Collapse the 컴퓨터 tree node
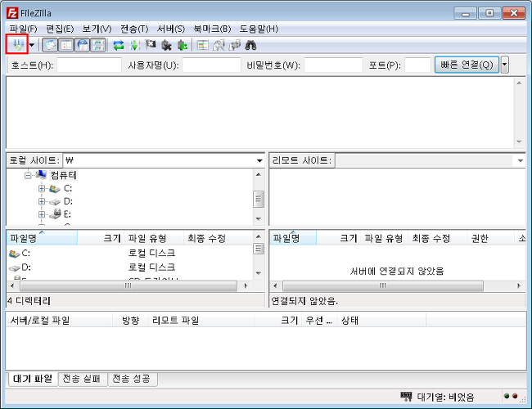This screenshot has height=409, width=532. pos(28,175)
